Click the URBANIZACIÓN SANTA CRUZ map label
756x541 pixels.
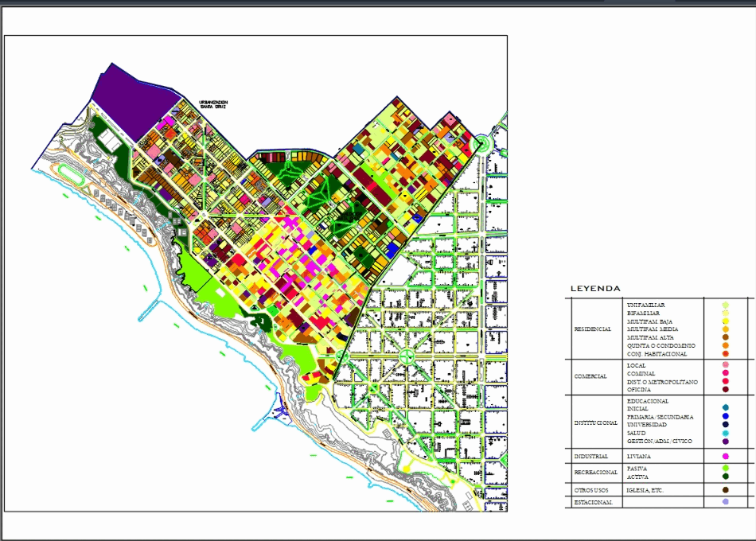coord(212,105)
